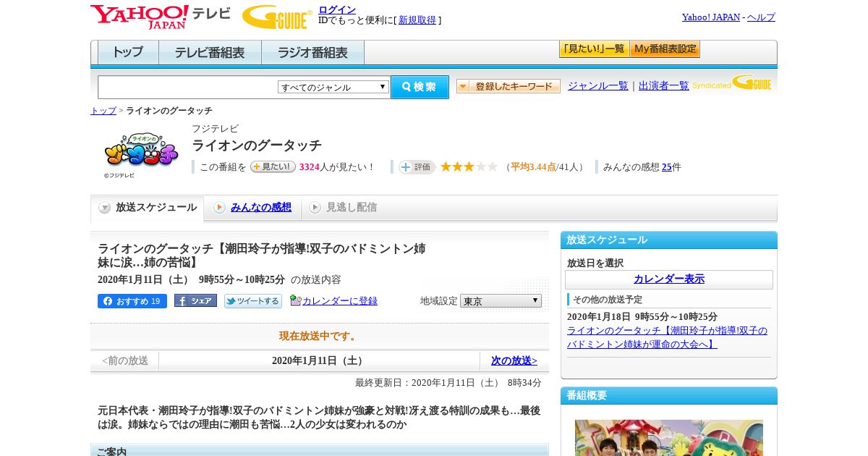Image resolution: width=868 pixels, height=456 pixels.
Task: Click the orange play icon on みんなの感想 tab
Action: [219, 208]
